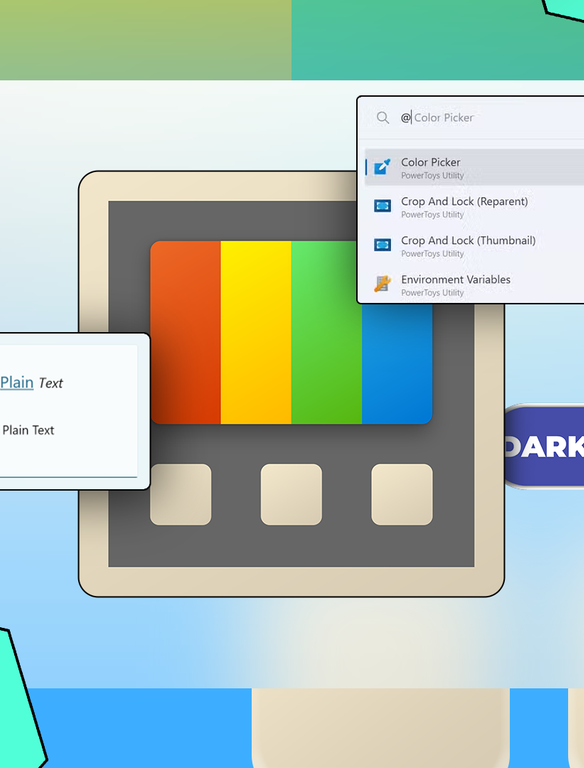Open Crop And Lock (Reparent) result
584x768 pixels.
click(x=474, y=207)
